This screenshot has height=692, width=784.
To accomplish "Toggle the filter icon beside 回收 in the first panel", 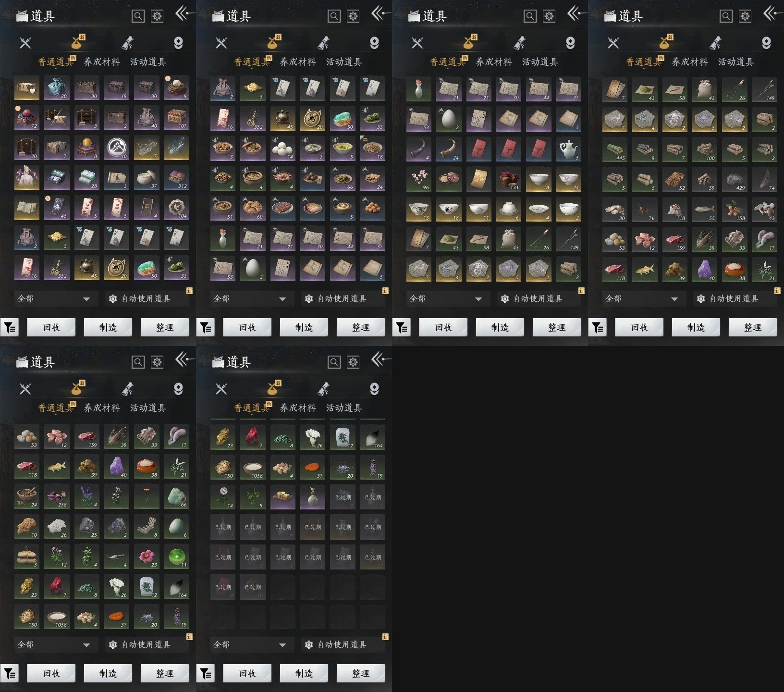I will click(10, 328).
